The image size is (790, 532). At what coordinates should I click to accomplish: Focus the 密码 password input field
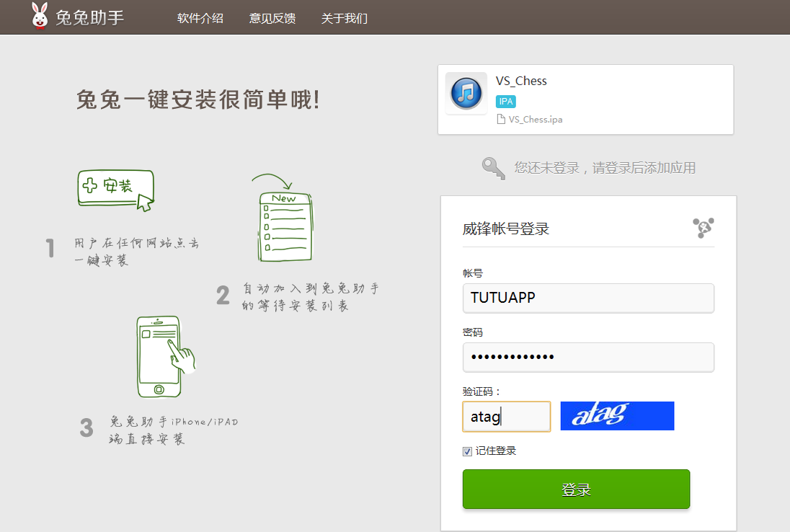click(x=588, y=357)
